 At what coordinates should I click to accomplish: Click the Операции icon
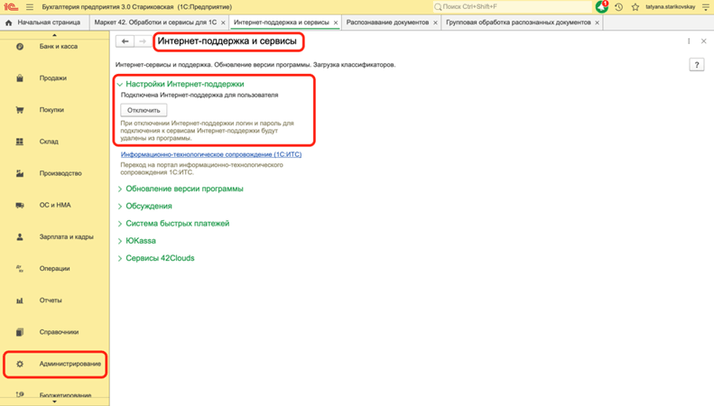20,269
